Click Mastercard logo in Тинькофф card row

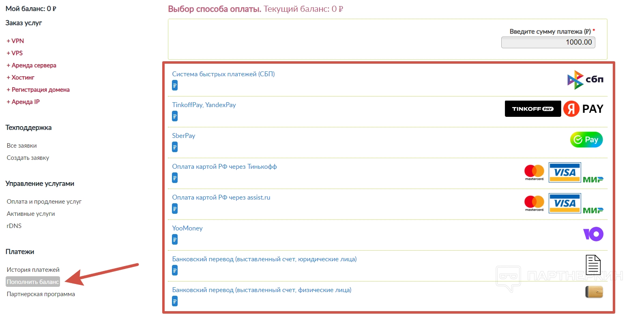coord(534,172)
